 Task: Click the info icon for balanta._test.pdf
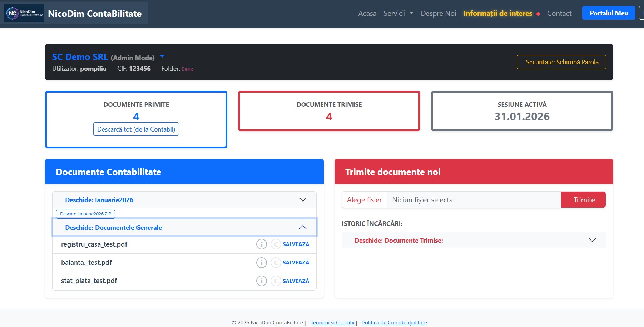click(262, 263)
